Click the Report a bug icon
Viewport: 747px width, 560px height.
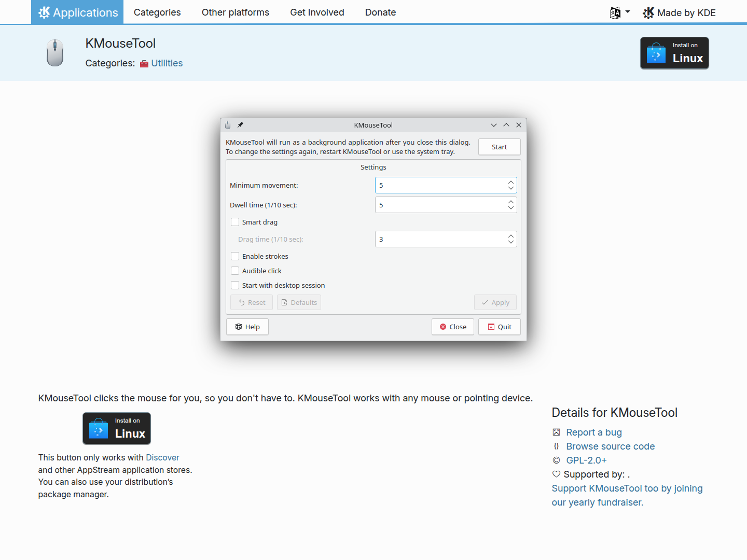pos(557,432)
